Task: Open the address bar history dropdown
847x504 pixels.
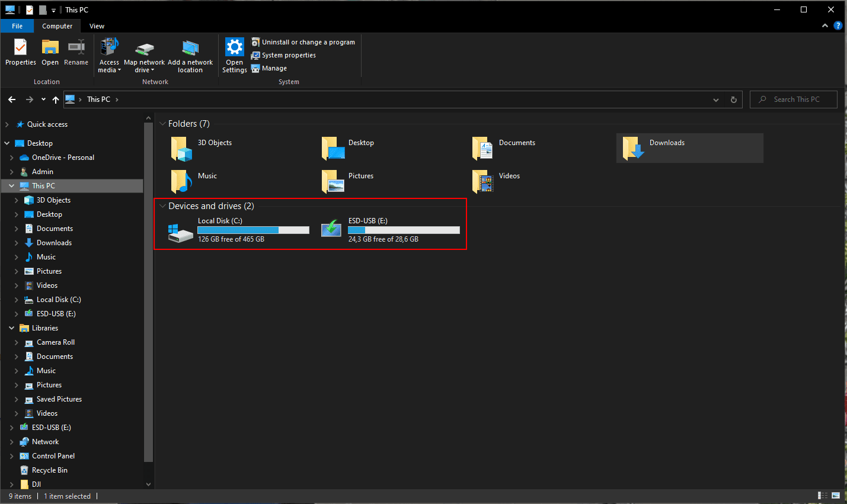Action: (x=716, y=99)
